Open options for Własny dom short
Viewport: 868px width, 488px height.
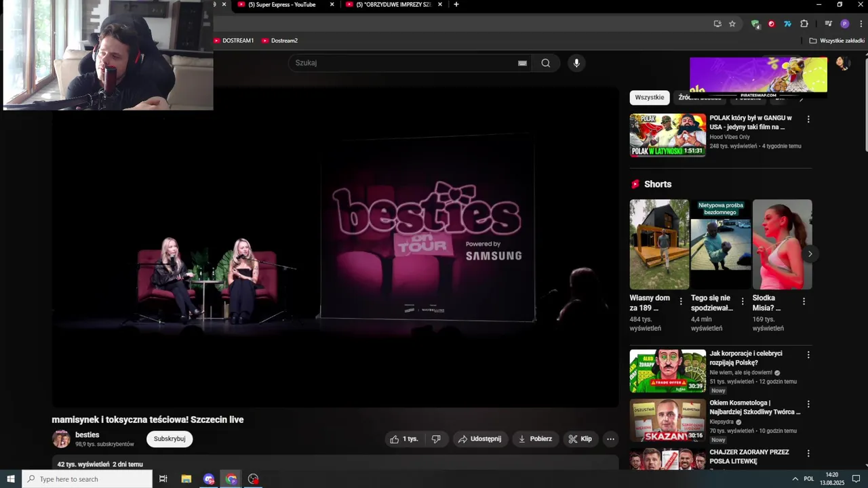(x=681, y=302)
